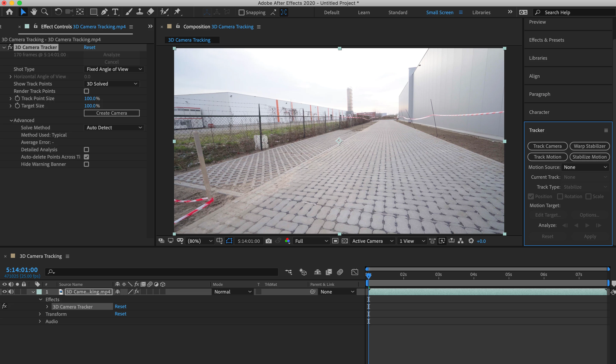Expand the Transform property group
Image resolution: width=616 pixels, height=364 pixels.
(40, 314)
